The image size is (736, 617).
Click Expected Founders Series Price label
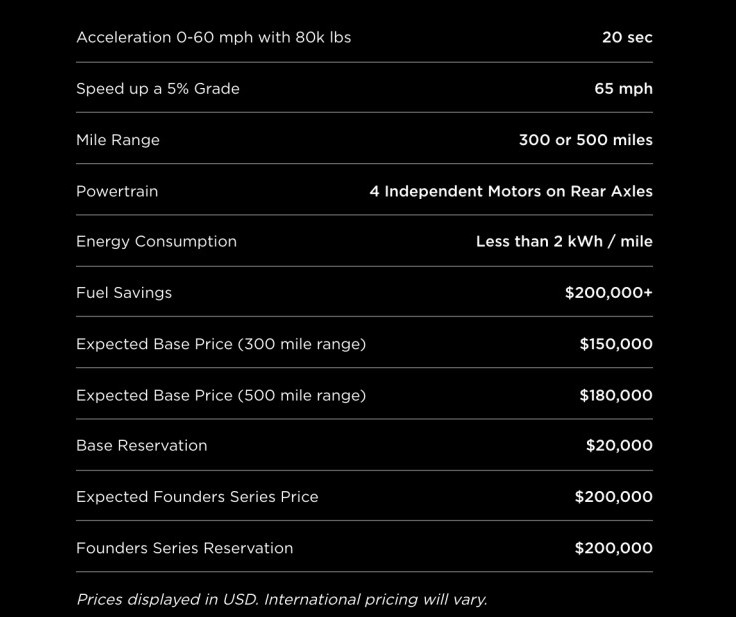(197, 497)
